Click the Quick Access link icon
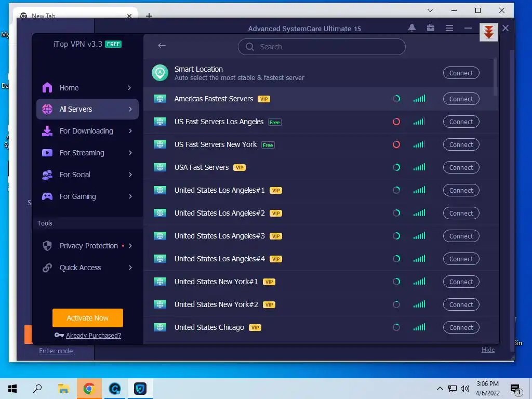532x399 pixels. [x=47, y=268]
